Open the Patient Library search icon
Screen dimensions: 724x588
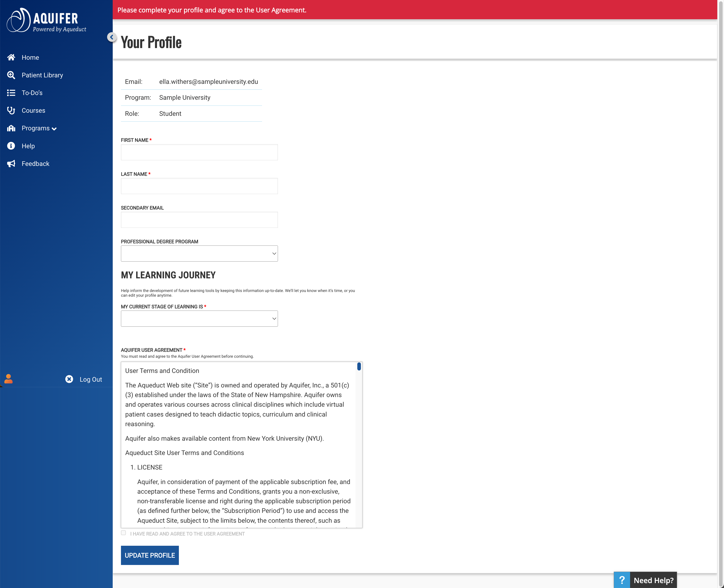[11, 75]
